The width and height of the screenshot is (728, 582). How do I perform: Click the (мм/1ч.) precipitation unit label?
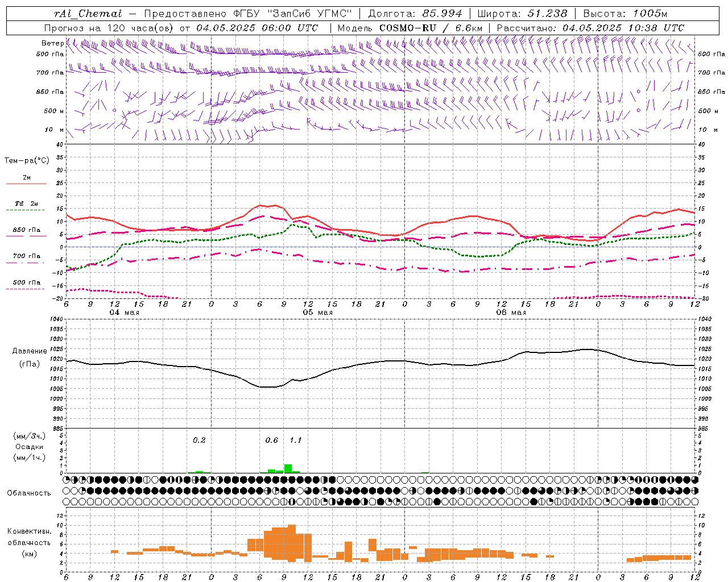pyautogui.click(x=30, y=458)
